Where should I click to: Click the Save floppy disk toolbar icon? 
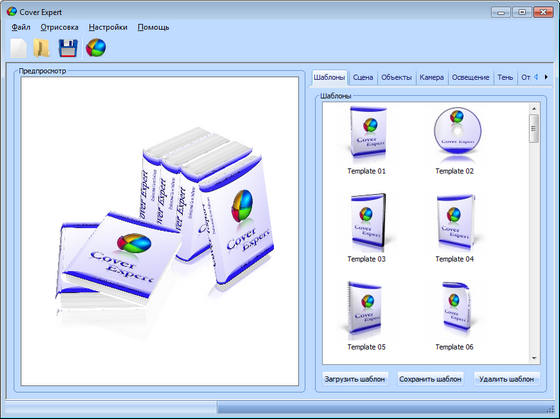click(68, 48)
